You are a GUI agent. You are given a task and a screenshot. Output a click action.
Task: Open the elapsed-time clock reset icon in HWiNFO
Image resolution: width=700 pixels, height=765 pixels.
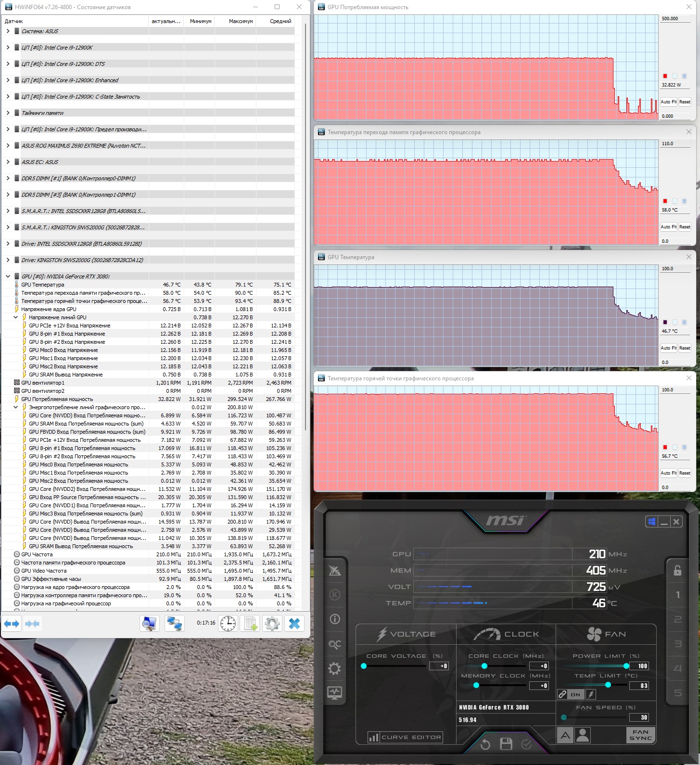pos(228,624)
